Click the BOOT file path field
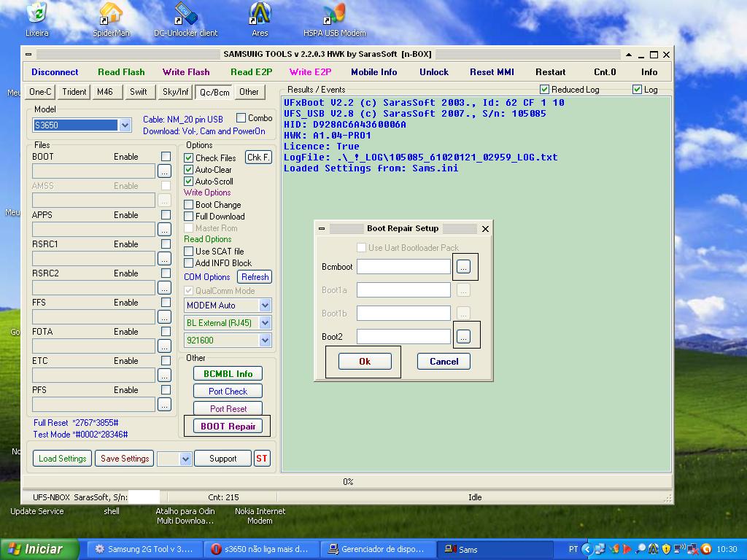The width and height of the screenshot is (747, 560). tap(93, 171)
